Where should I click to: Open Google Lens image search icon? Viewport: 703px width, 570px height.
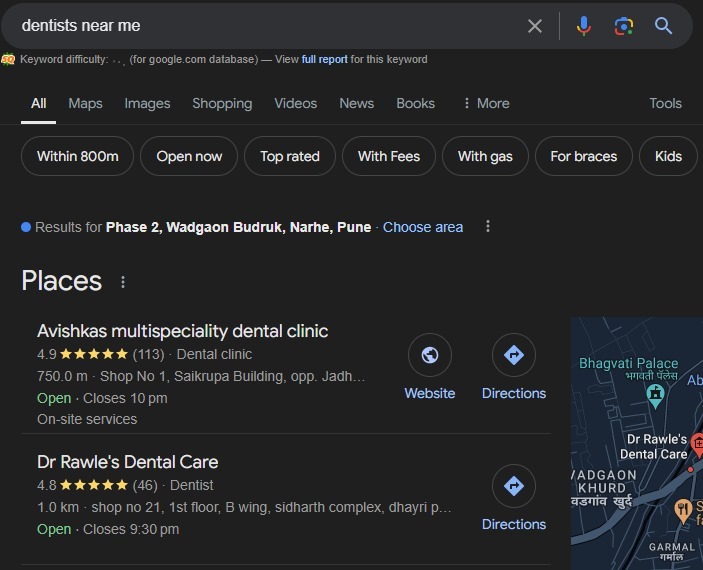tap(624, 26)
